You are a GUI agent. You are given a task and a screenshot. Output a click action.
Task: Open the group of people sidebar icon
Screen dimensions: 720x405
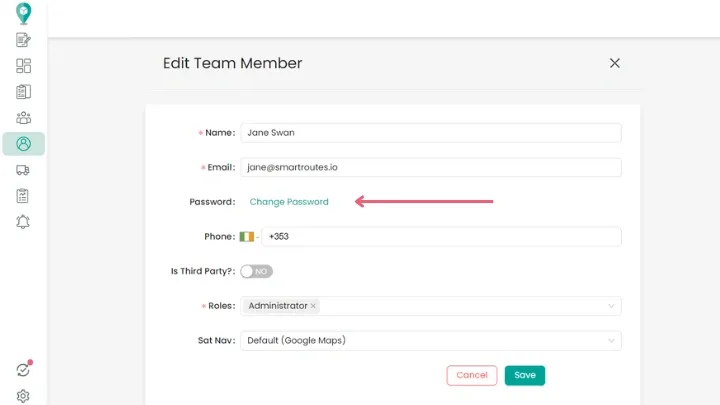[23, 118]
